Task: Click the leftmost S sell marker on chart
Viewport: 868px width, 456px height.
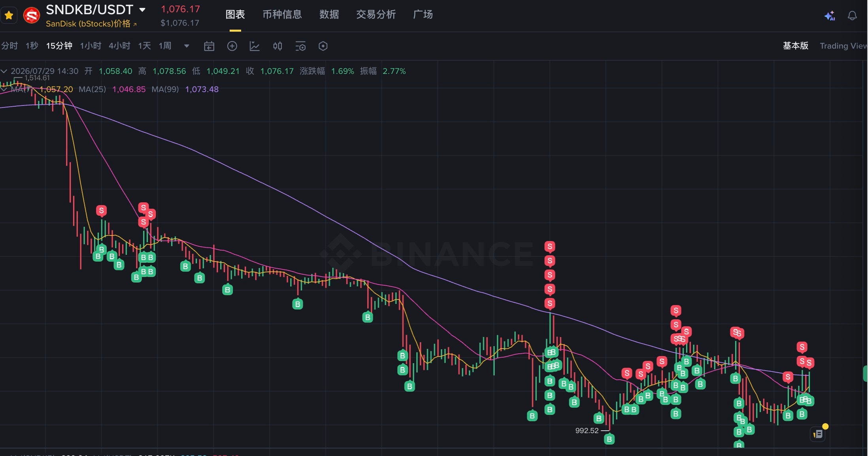Action: click(x=102, y=211)
